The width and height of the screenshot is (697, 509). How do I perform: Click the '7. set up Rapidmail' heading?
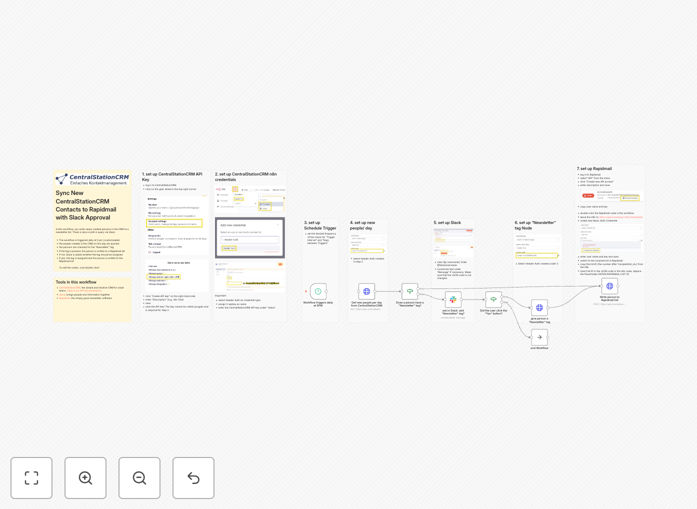594,169
